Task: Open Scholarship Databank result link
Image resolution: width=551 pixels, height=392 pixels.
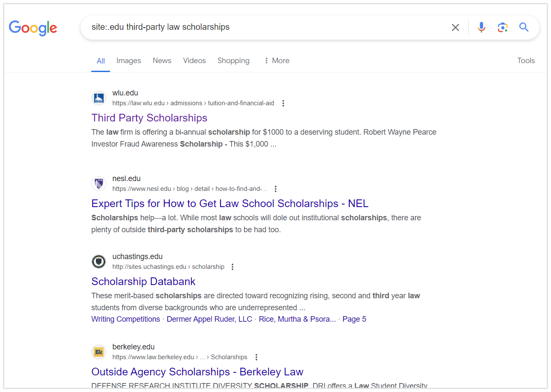Action: pos(143,281)
